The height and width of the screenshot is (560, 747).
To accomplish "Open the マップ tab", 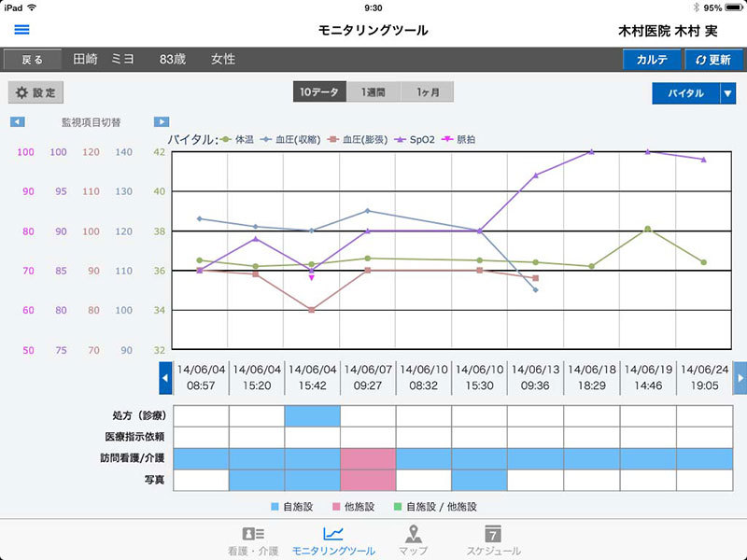I will [x=413, y=541].
